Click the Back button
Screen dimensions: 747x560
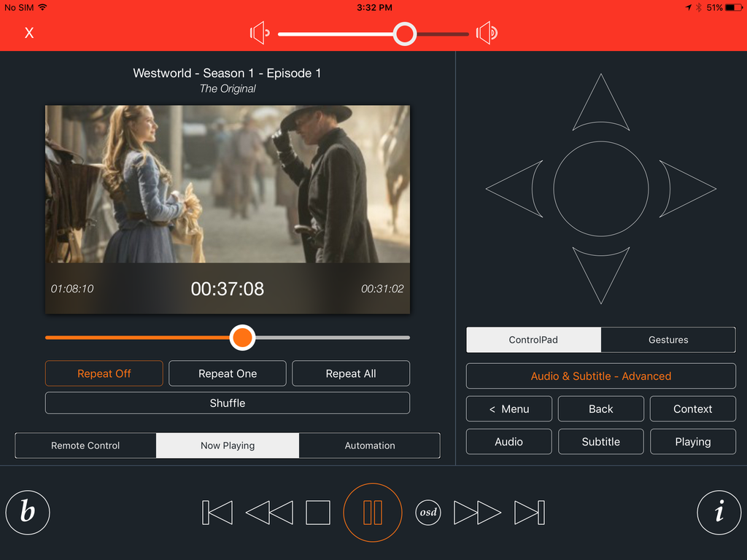click(601, 408)
